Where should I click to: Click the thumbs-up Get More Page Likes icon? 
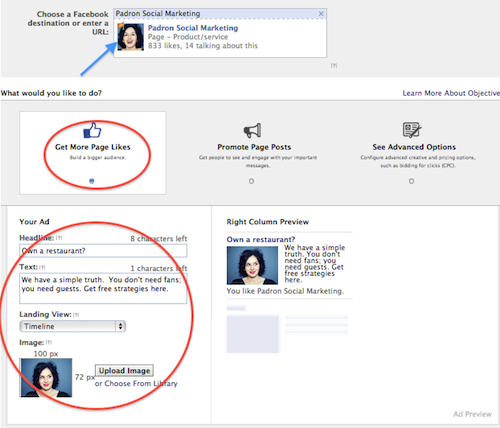click(x=92, y=130)
